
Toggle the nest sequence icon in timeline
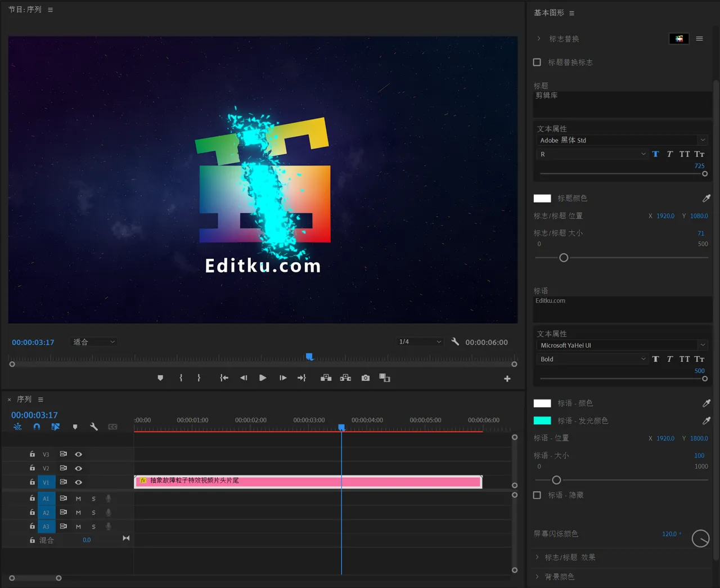(17, 427)
